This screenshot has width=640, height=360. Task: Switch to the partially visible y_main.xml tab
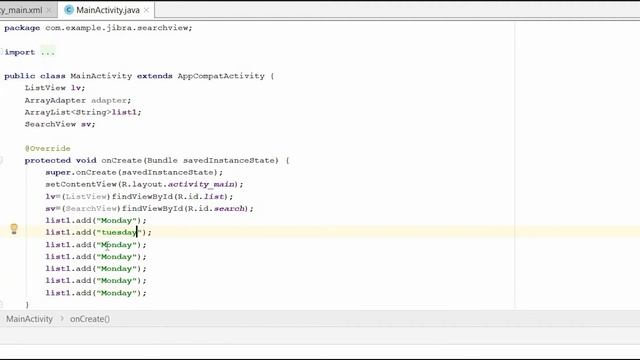[x=20, y=10]
